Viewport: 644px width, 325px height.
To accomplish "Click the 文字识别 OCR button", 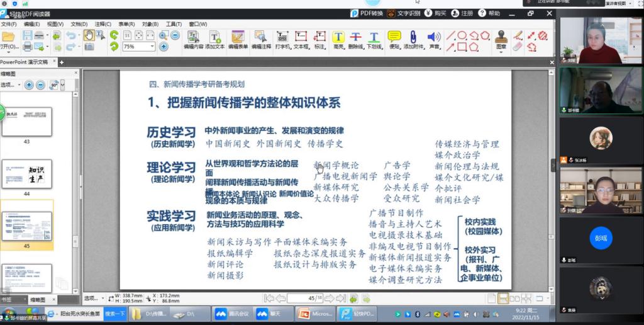I will [x=404, y=13].
